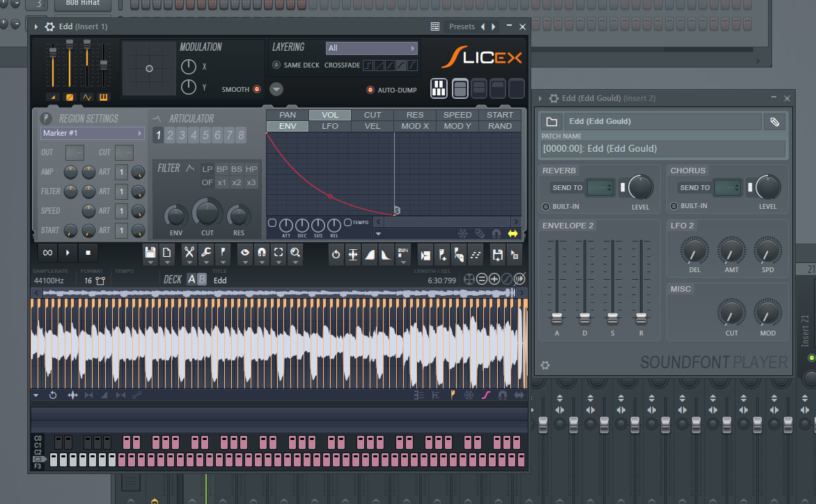Click the fade-in ramp icon in the toolbar
The image size is (816, 504).
[371, 255]
